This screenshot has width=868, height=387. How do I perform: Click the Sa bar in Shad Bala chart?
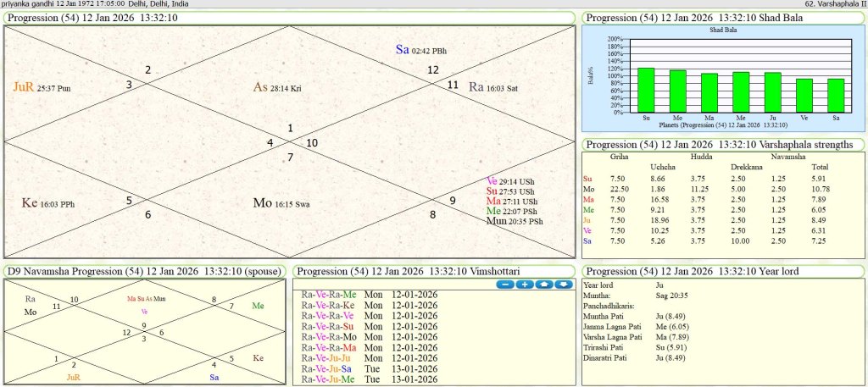click(836, 95)
